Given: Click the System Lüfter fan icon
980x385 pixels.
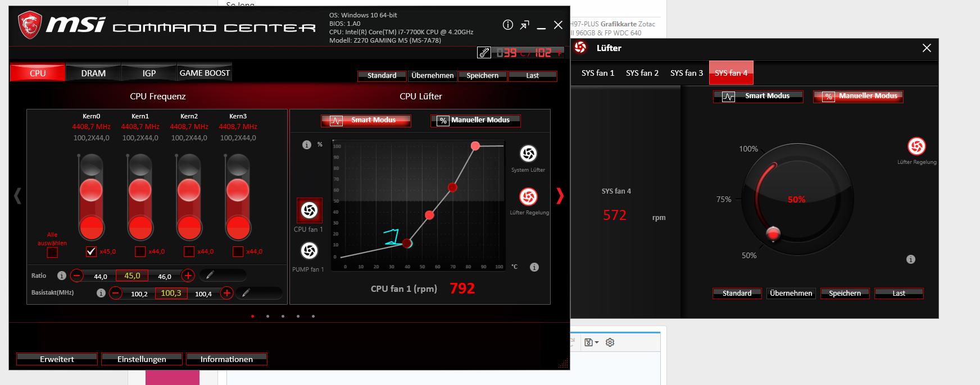Looking at the screenshot, I should 528,153.
